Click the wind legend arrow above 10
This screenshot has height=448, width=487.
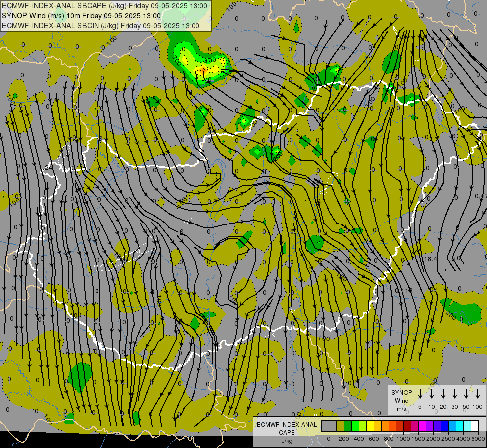pyautogui.click(x=432, y=393)
